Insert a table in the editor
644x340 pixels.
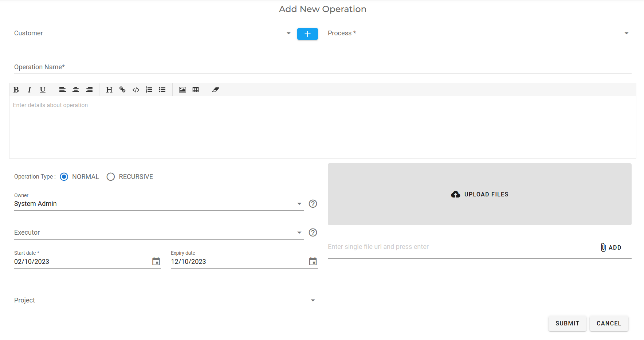point(196,90)
